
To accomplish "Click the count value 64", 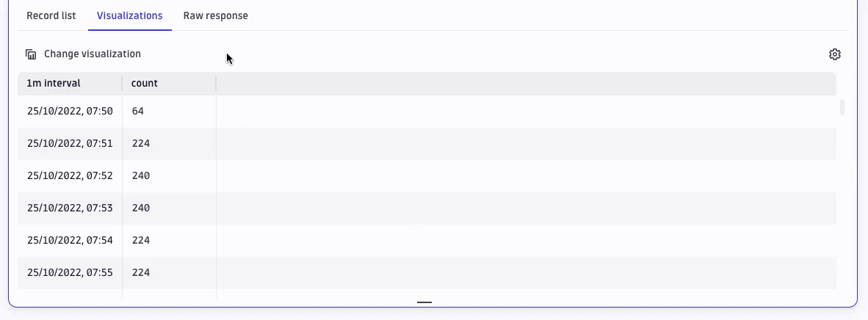I will (x=138, y=112).
